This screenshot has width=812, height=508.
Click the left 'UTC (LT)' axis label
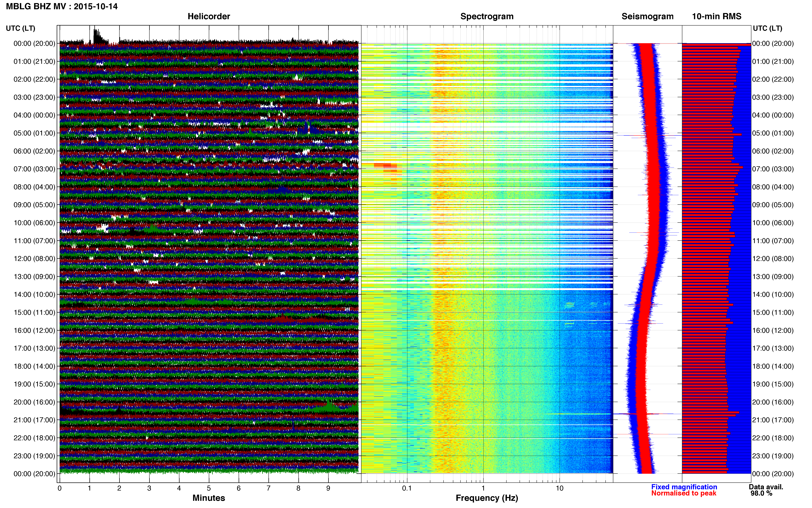coord(21,29)
